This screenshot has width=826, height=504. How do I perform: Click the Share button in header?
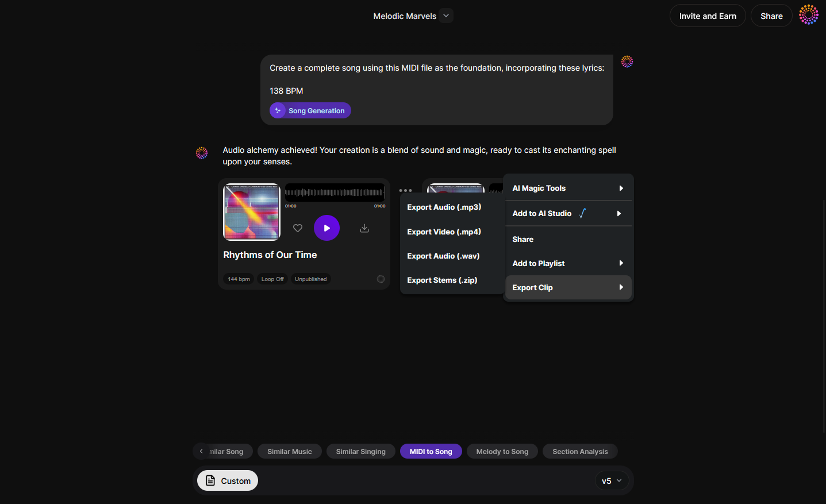[771, 16]
